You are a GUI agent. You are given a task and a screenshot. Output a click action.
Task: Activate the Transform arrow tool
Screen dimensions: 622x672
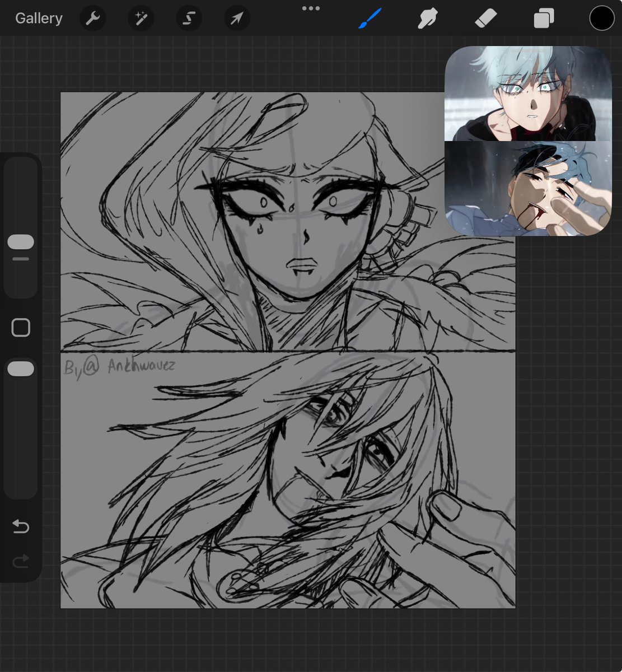(x=237, y=19)
